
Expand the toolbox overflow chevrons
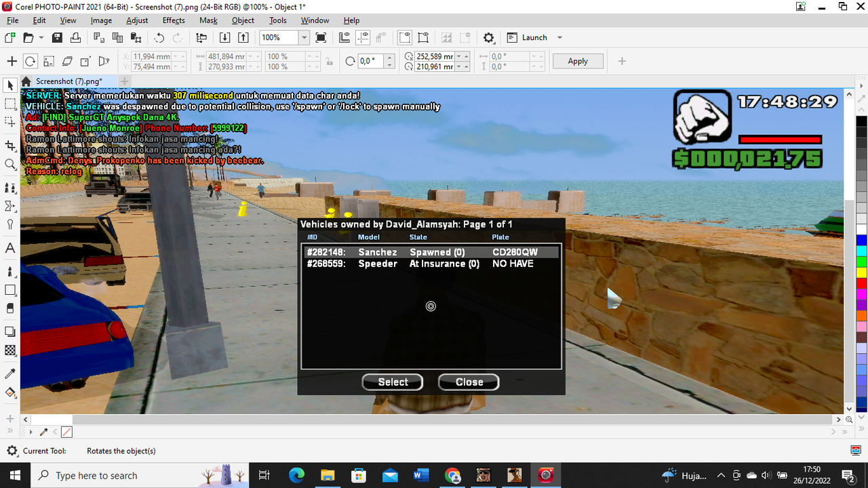point(10,430)
